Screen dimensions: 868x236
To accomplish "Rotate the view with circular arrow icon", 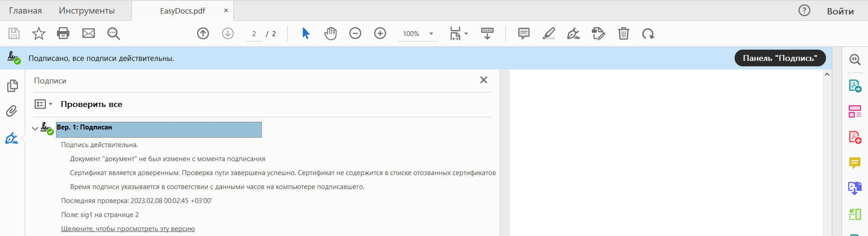I will 648,33.
